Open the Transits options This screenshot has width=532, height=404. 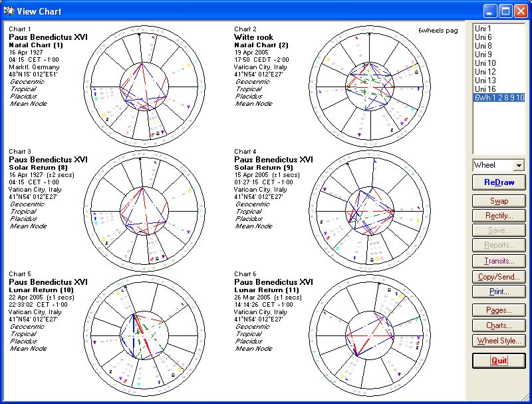(499, 261)
